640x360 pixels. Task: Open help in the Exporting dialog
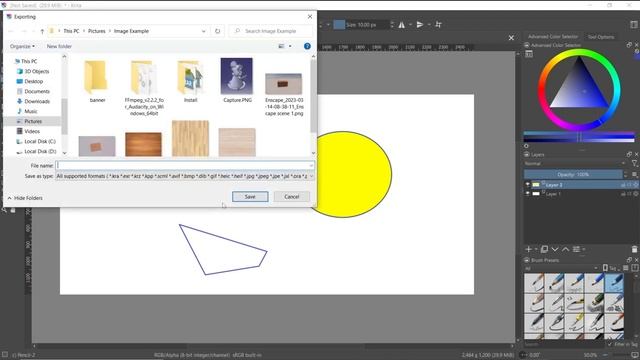(x=307, y=46)
